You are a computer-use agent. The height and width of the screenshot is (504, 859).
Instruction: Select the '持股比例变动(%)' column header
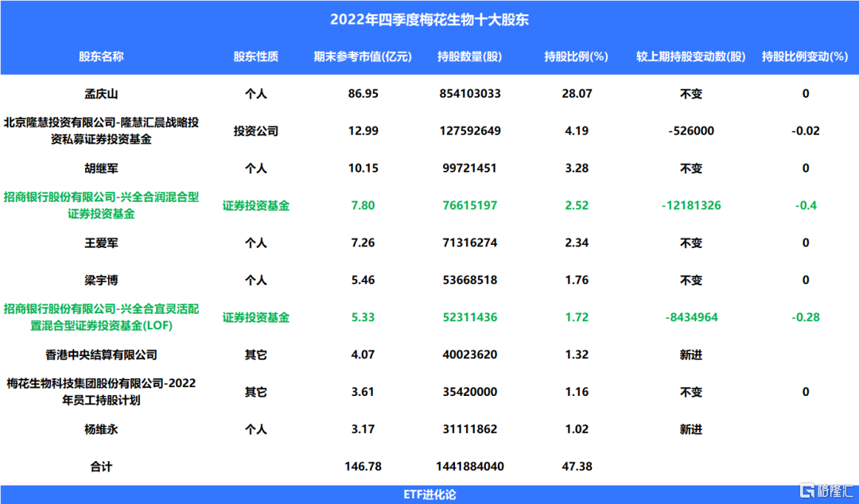click(x=805, y=56)
